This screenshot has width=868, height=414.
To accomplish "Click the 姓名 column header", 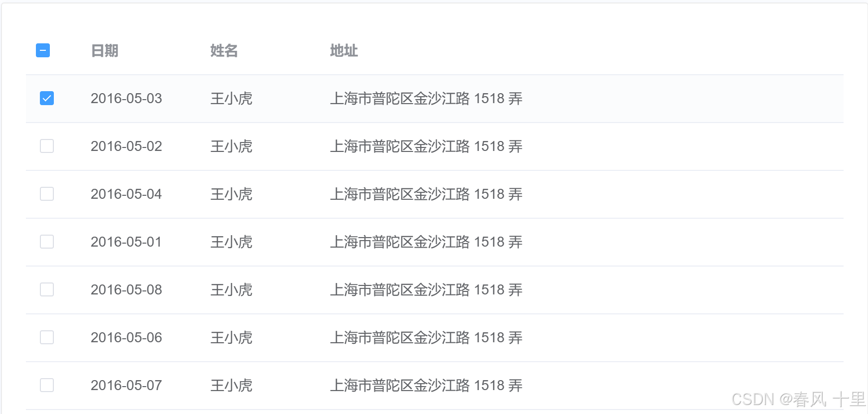I will pyautogui.click(x=224, y=50).
